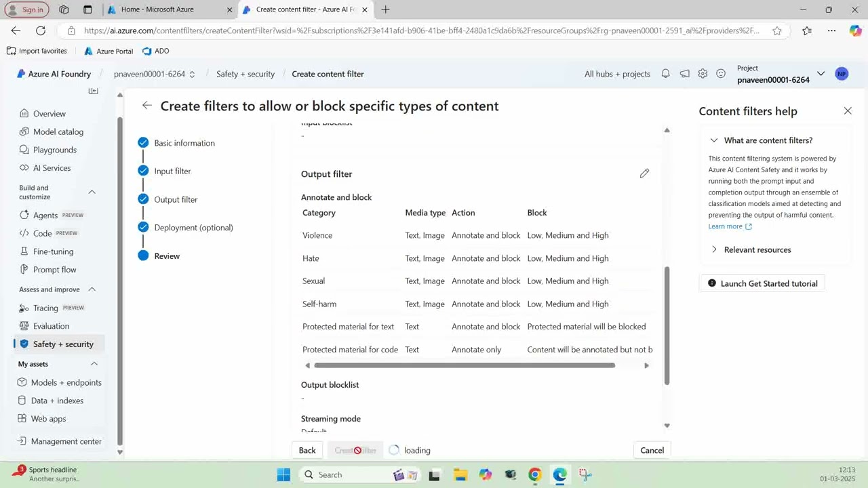Open Windows Start menu

pos(283,474)
